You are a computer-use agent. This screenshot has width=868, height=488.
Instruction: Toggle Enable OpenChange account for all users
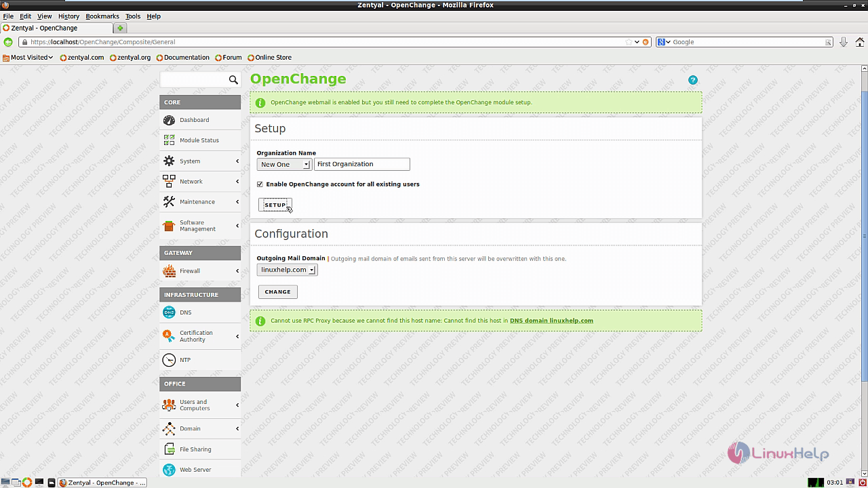point(260,184)
